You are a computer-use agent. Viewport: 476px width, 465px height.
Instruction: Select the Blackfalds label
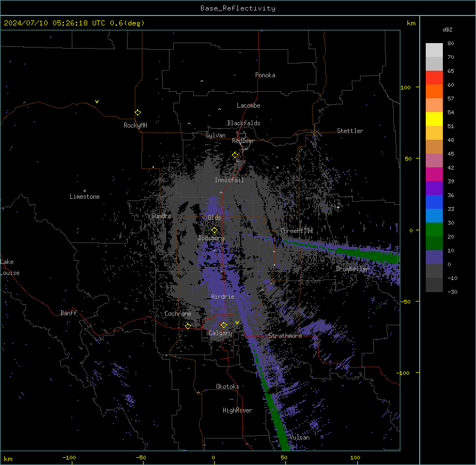pyautogui.click(x=244, y=123)
